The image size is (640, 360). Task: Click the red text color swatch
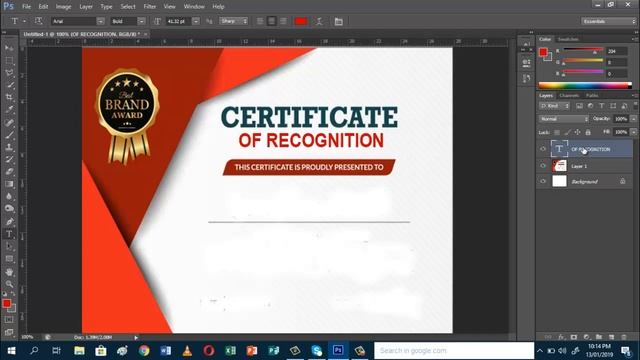point(301,21)
